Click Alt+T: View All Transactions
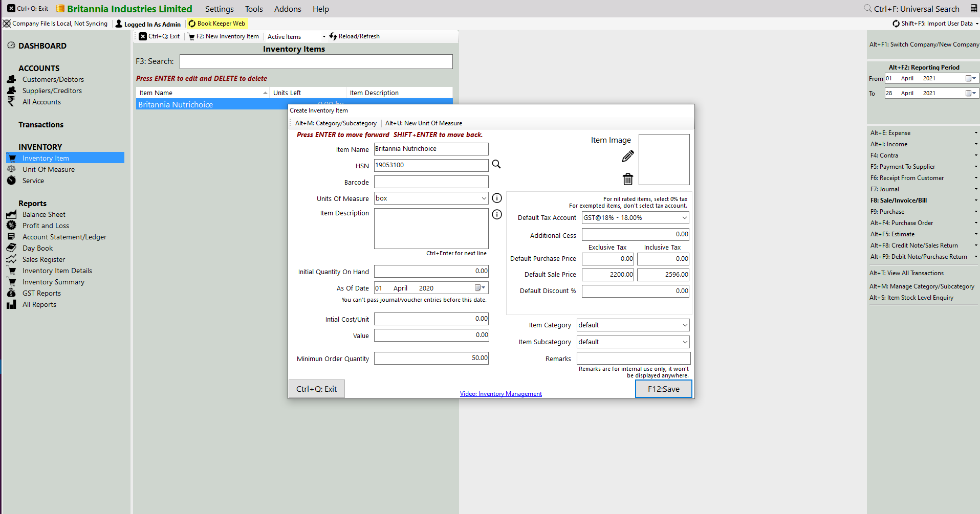Viewport: 980px width, 514px height. click(x=907, y=273)
